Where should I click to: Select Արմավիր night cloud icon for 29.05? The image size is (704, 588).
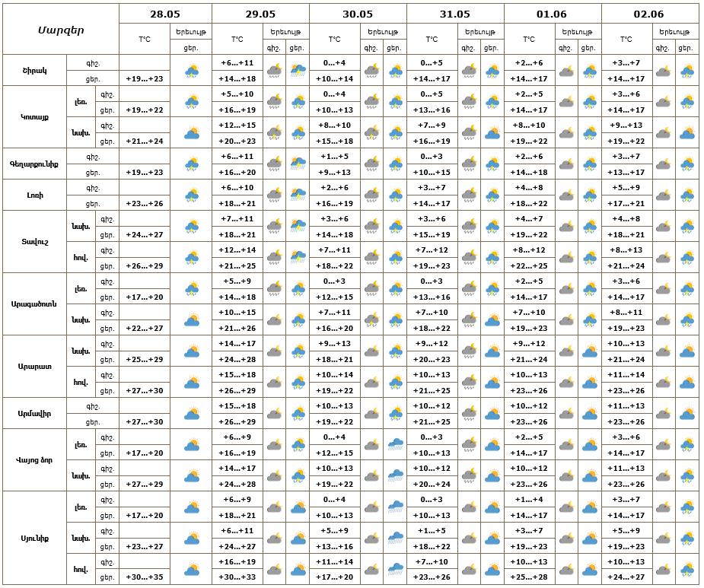[x=274, y=413]
